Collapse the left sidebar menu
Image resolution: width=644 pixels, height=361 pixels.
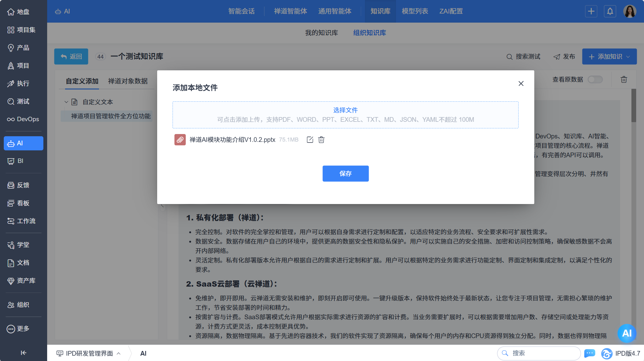tap(23, 353)
